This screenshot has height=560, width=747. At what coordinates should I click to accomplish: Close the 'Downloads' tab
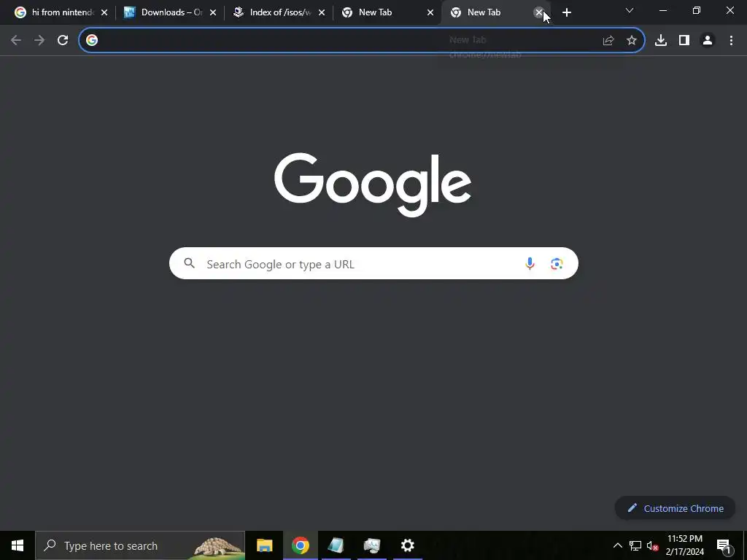point(213,12)
